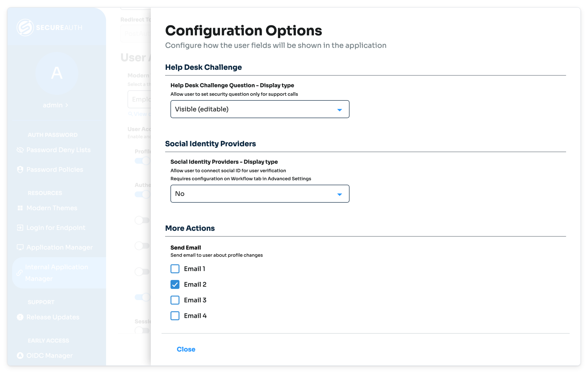Click the SecureAuth logo icon
Screen dimensions: 588x373
[x=25, y=28]
